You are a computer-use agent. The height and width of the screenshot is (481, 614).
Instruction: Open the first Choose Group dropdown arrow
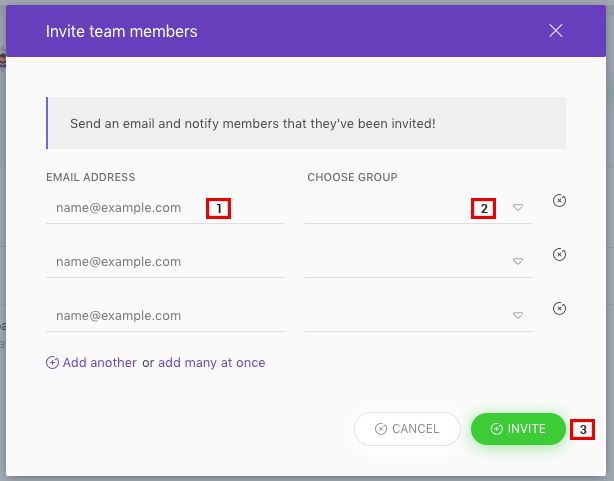pos(518,207)
